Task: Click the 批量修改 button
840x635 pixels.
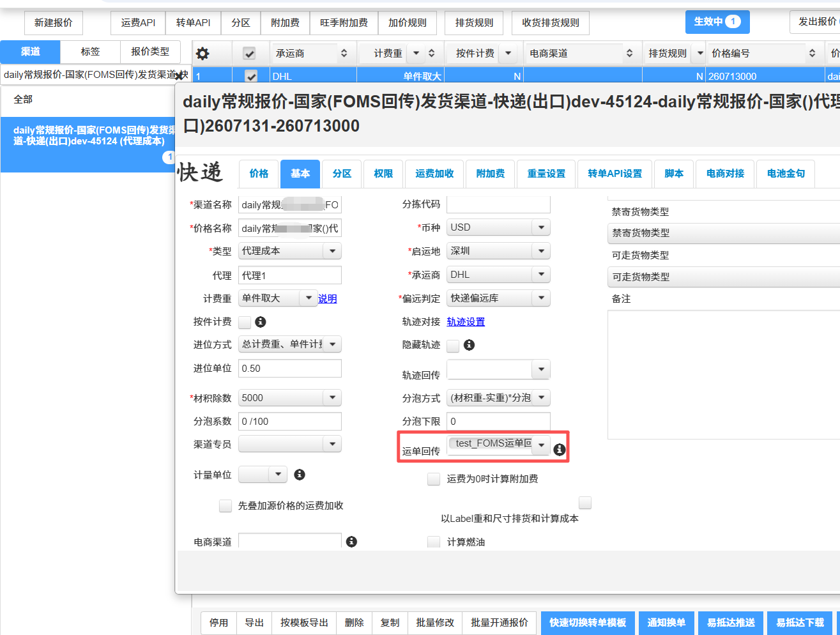Action: (435, 623)
